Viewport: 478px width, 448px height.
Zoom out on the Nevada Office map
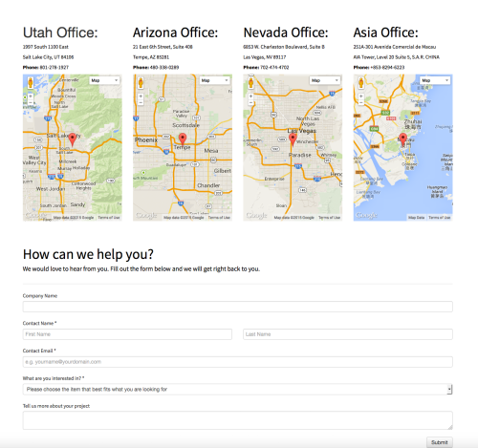point(251,102)
